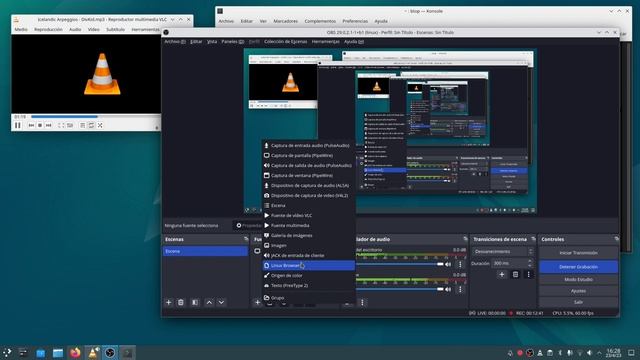Toggle VLC fullscreen mode icon
This screenshot has height=360, width=640.
click(61, 125)
